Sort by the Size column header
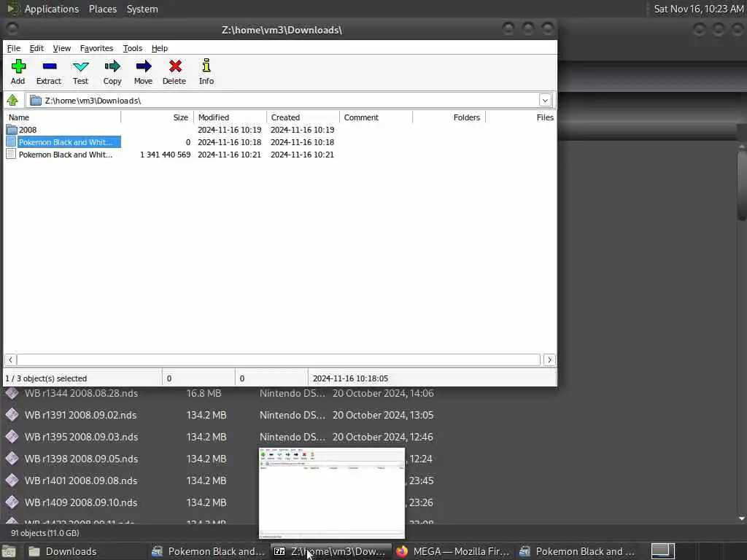747x560 pixels. tap(157, 117)
